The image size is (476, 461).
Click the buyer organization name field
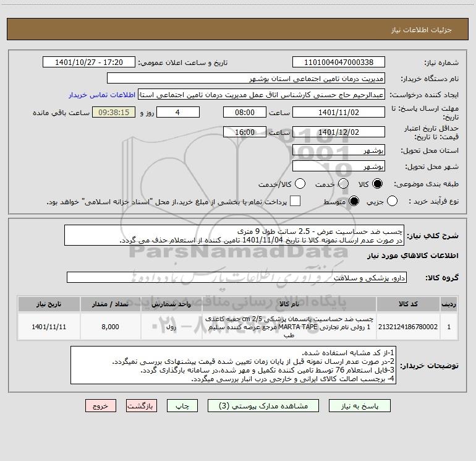(246, 79)
